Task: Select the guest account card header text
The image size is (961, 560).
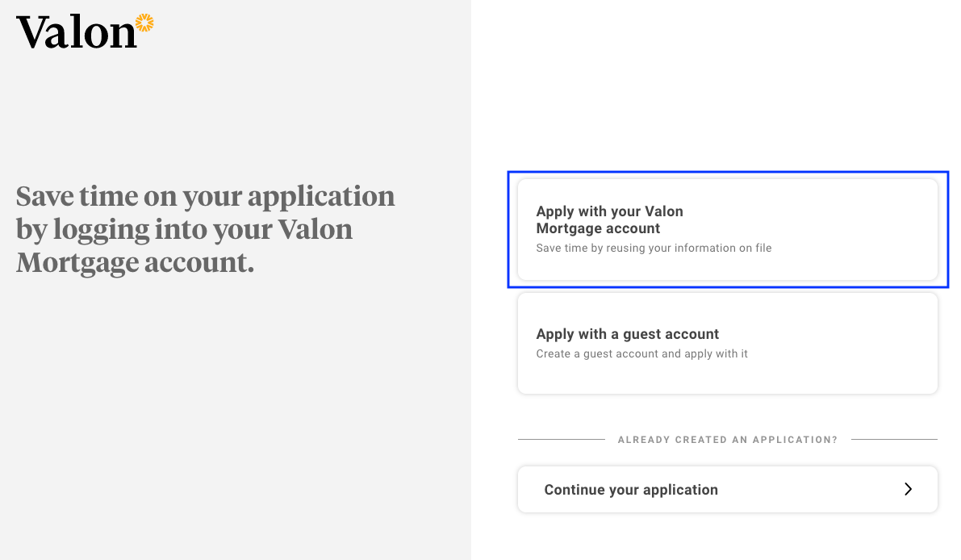Action: (628, 333)
